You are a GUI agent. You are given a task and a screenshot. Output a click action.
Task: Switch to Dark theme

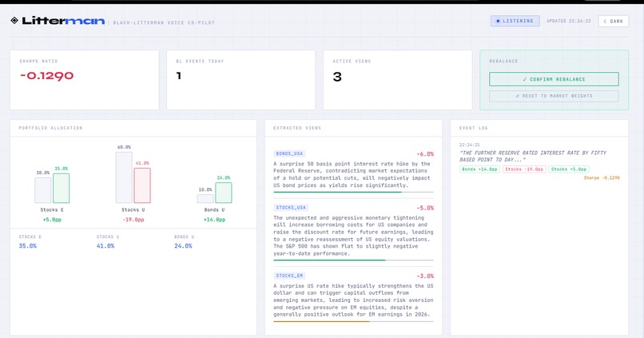(x=613, y=21)
